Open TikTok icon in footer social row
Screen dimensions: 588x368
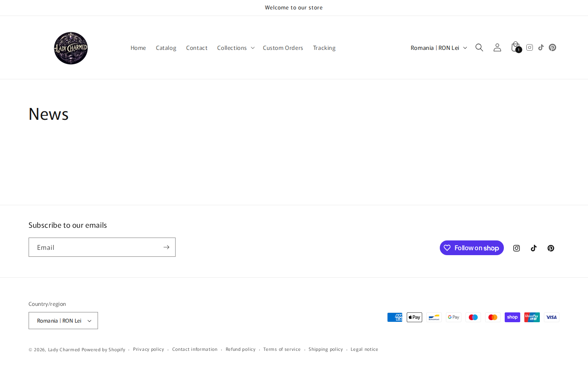(534, 248)
